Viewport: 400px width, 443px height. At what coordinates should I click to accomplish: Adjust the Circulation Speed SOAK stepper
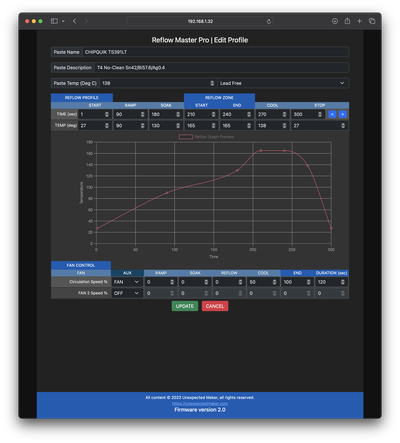[206, 282]
